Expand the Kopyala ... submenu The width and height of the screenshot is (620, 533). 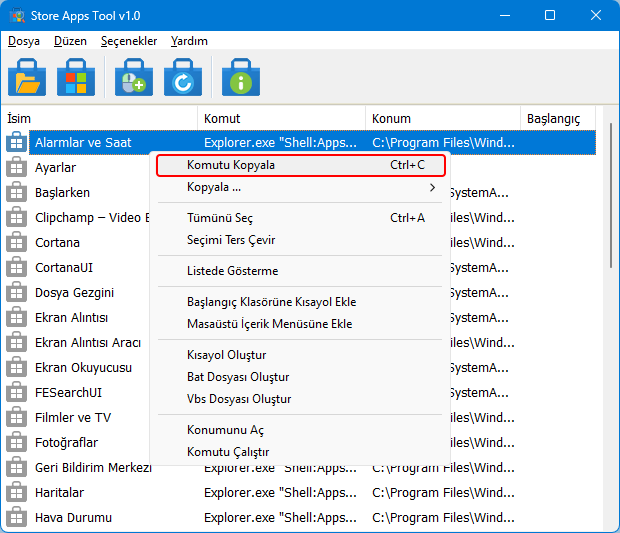301,187
